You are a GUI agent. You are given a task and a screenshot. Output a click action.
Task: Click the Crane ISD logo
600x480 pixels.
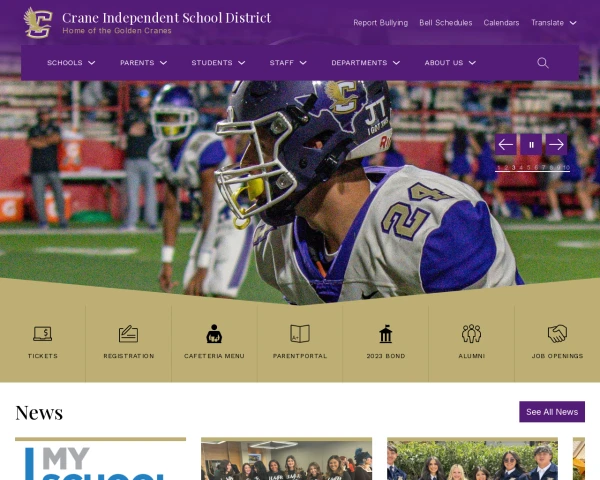tap(38, 23)
